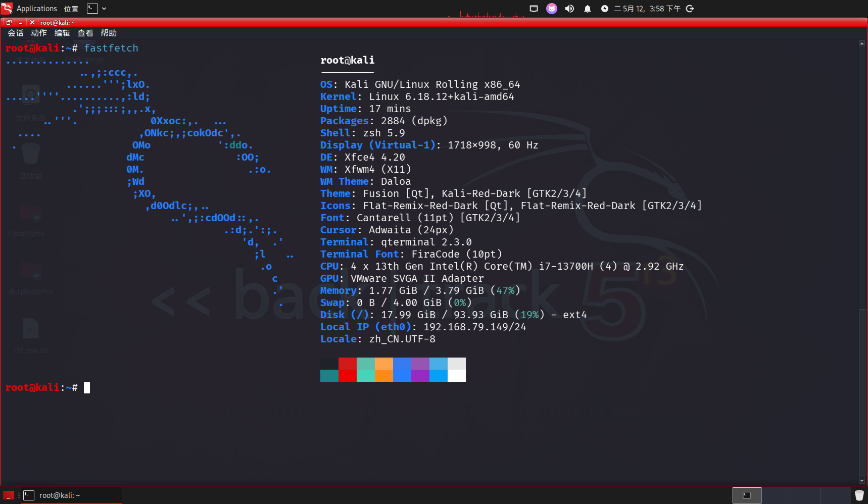
Task: Click the Disk line 17.99 GiB / 93.93 GiB
Action: (x=454, y=315)
